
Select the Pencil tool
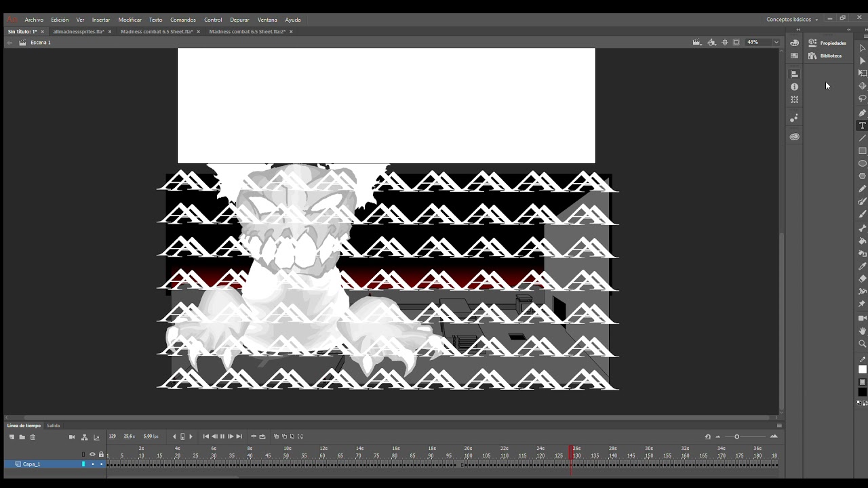click(863, 189)
